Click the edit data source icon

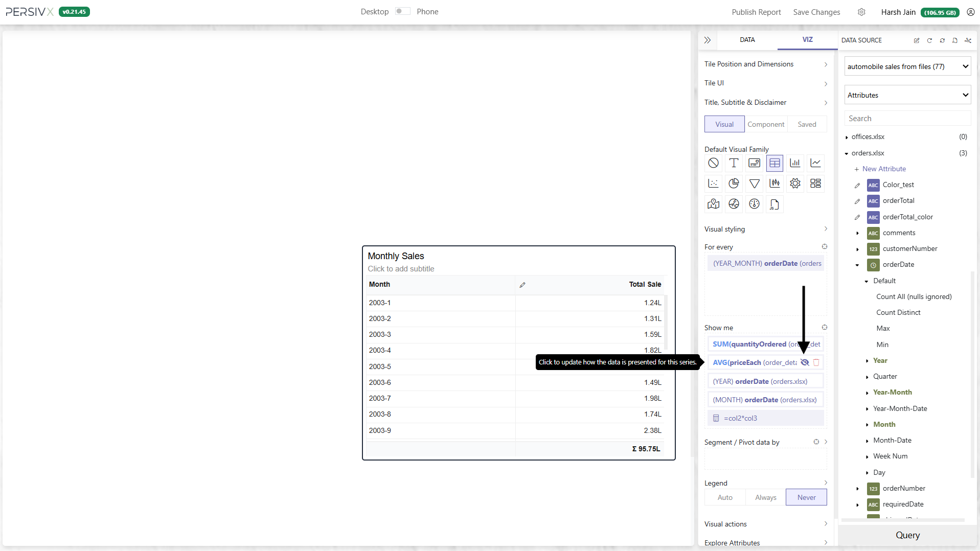click(x=917, y=40)
